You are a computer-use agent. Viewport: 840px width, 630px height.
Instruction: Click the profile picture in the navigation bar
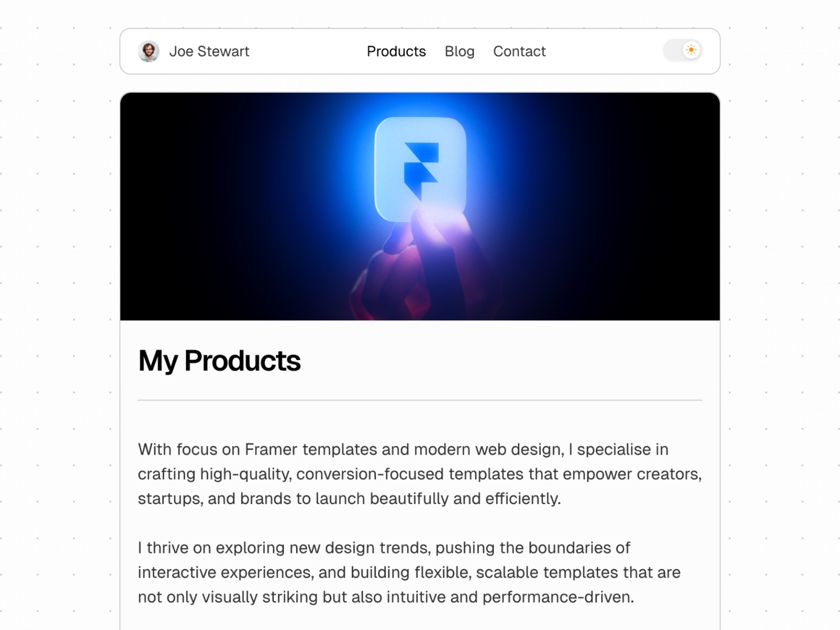tap(150, 51)
